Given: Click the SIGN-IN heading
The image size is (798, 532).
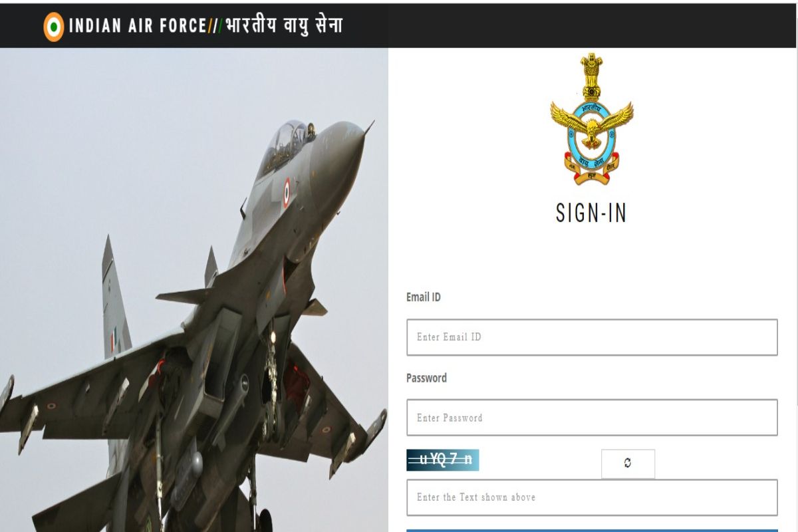Looking at the screenshot, I should pos(592,213).
